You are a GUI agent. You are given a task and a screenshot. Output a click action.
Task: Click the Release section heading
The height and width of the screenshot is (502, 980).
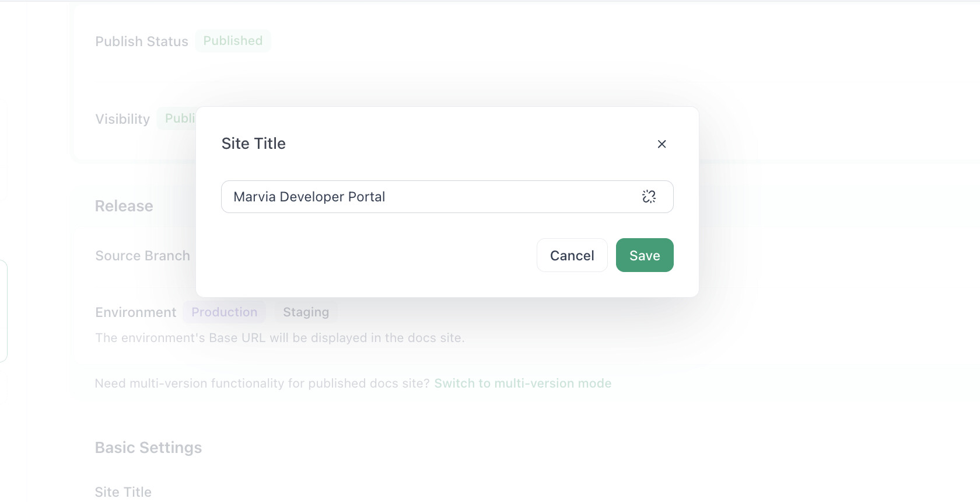(124, 206)
